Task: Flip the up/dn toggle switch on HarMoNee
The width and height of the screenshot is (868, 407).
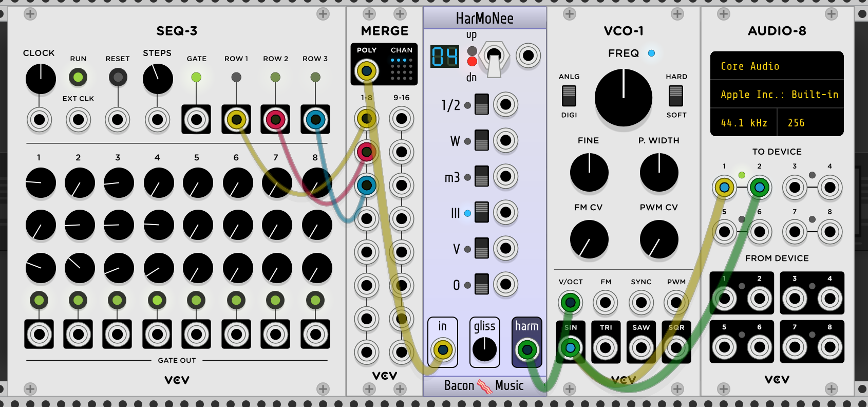Action: (x=494, y=58)
